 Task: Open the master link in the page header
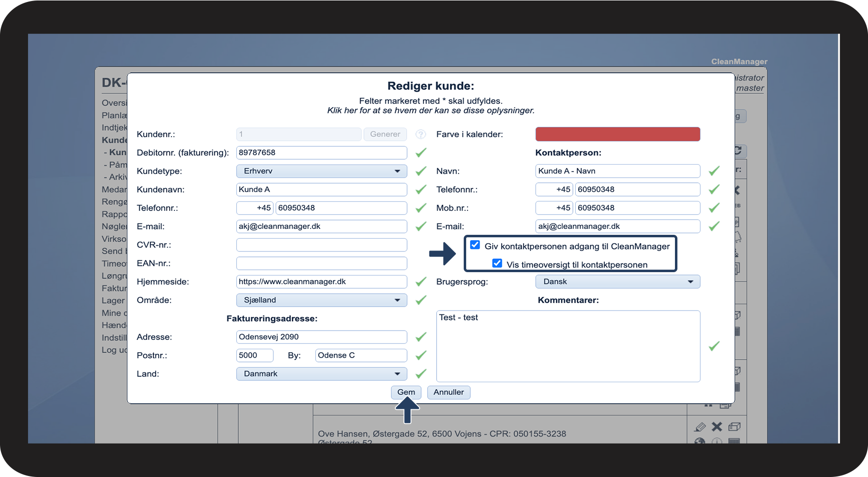pyautogui.click(x=750, y=88)
